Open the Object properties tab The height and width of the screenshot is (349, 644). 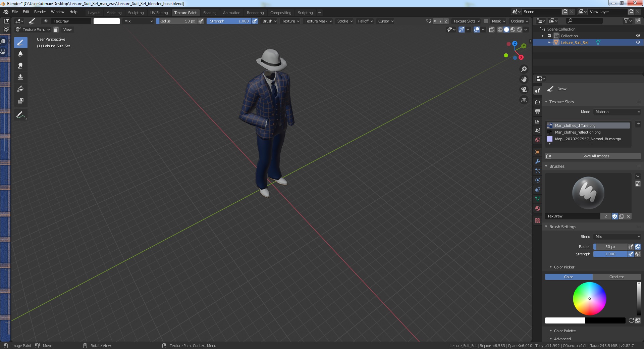click(x=538, y=152)
